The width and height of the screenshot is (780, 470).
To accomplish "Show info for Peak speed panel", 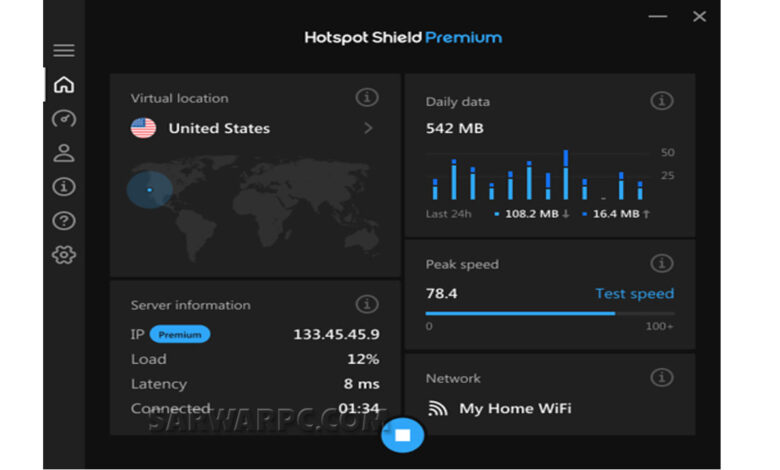I will coord(662,263).
